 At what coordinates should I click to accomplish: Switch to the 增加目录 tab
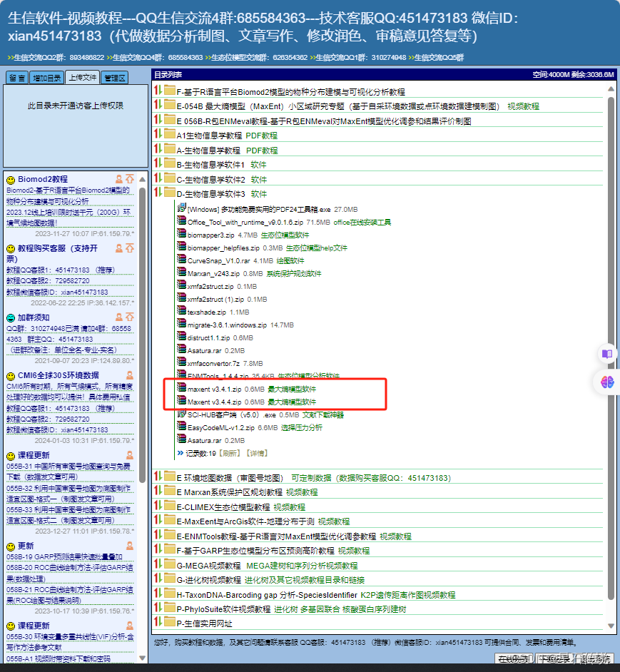(47, 78)
